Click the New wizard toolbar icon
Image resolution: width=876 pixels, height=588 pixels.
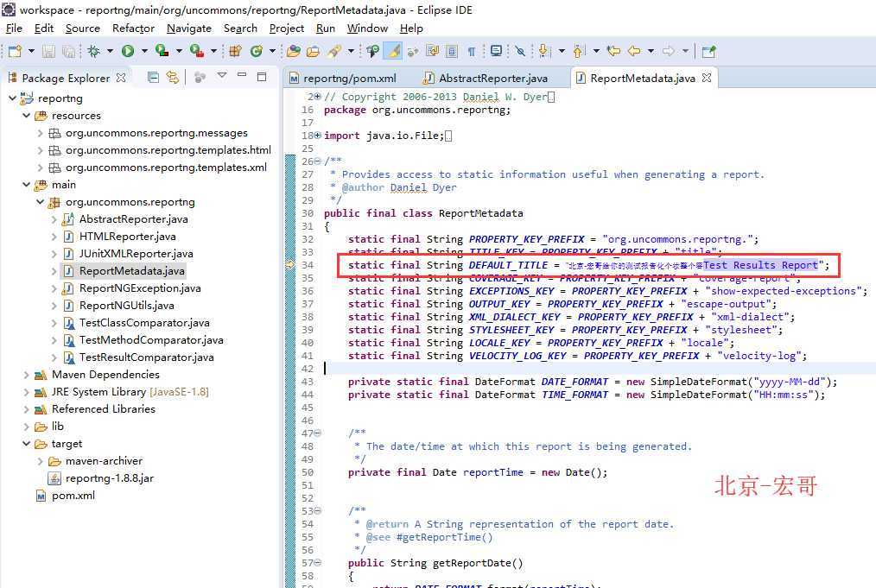15,51
